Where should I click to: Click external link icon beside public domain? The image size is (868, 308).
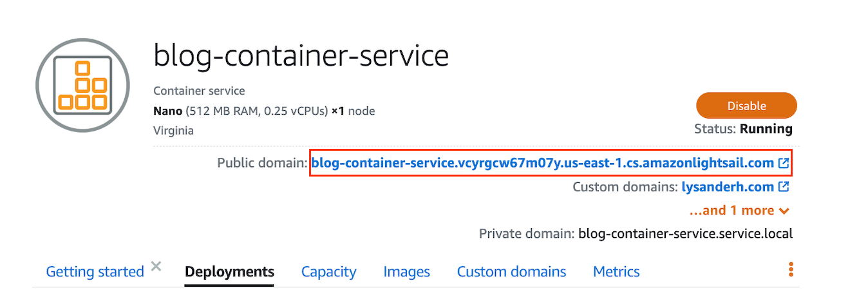pos(784,164)
